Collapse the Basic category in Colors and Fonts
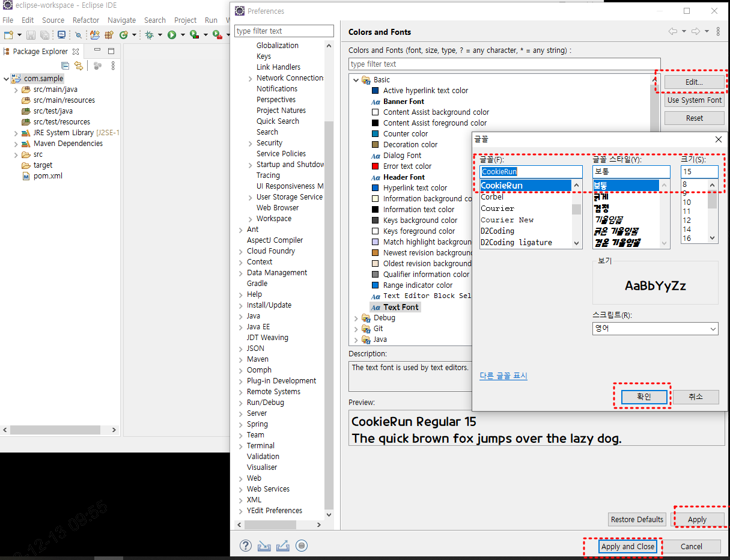The height and width of the screenshot is (560, 730). point(356,80)
